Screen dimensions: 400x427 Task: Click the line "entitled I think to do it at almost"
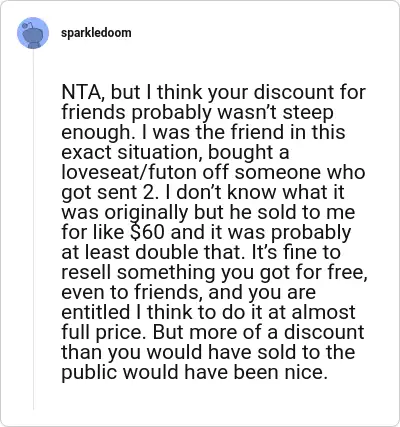(208, 312)
